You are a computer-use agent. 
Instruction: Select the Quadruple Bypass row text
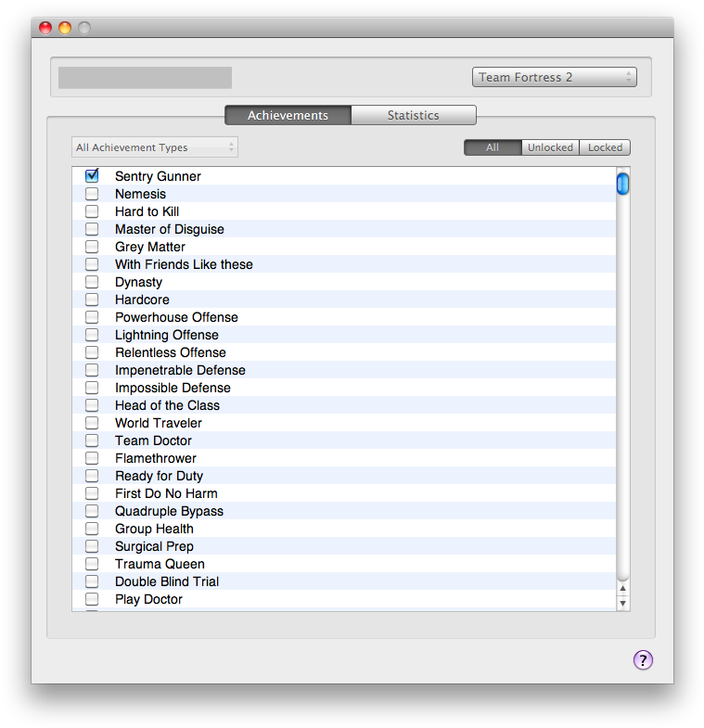[169, 512]
